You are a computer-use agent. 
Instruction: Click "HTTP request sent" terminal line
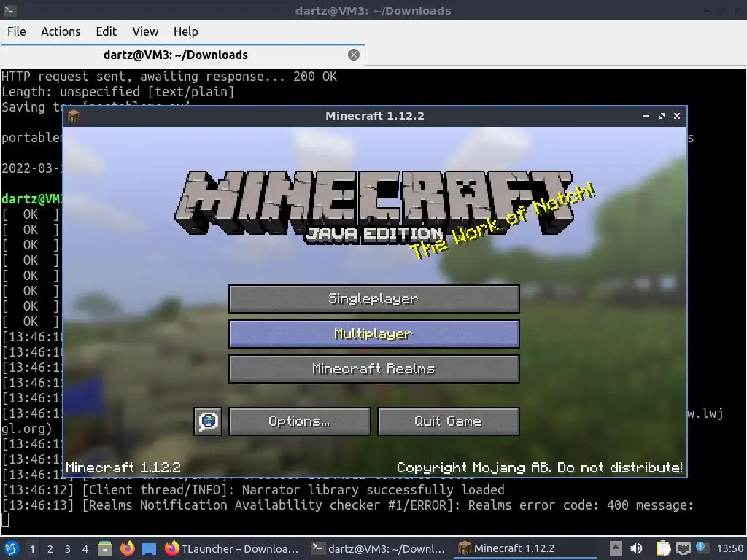[169, 77]
